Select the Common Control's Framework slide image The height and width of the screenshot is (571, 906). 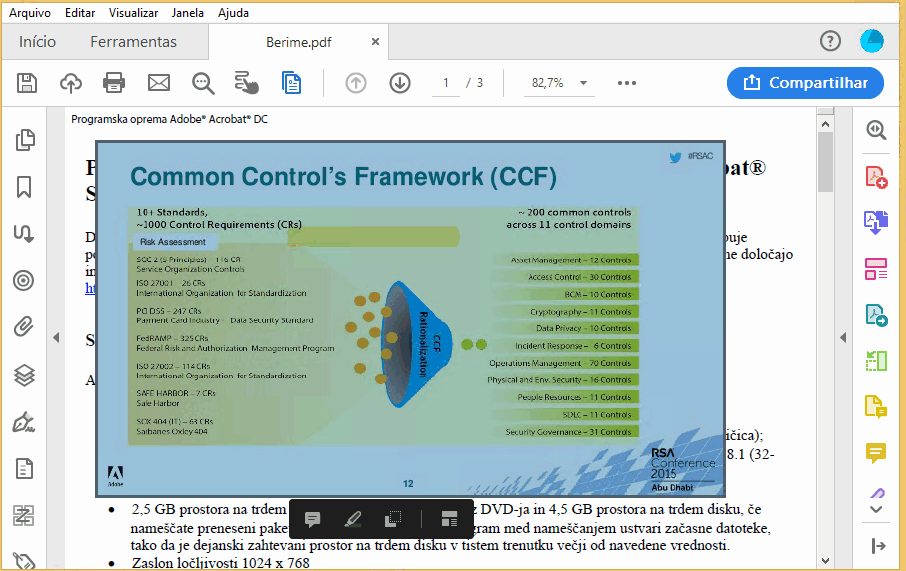[x=410, y=318]
